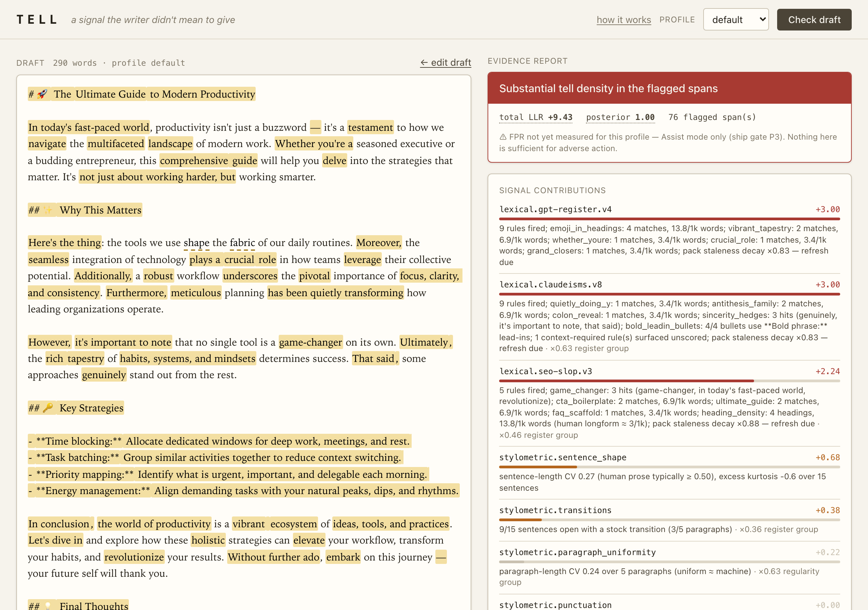Select the lexical.claudeisms.v8 signal row

tap(669, 316)
